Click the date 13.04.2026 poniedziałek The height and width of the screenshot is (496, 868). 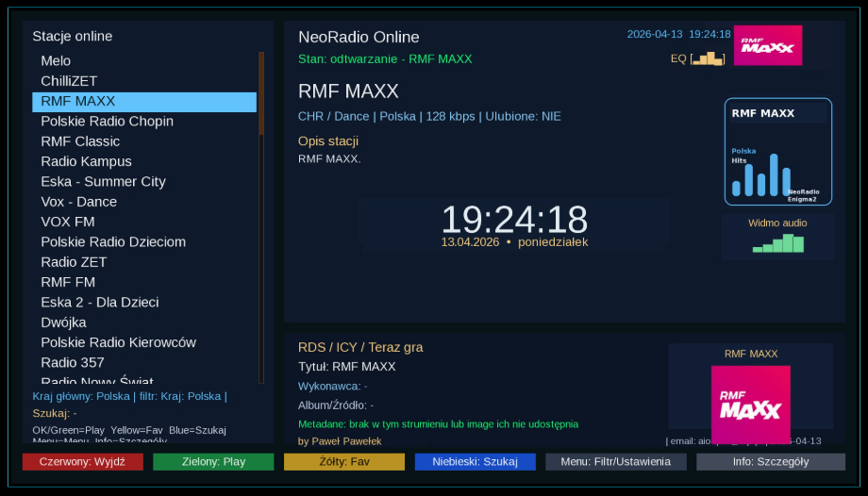(x=514, y=242)
